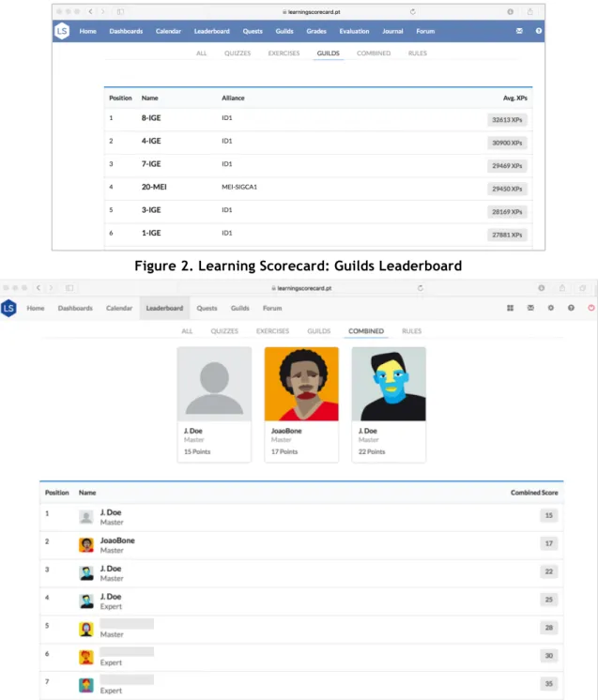The height and width of the screenshot is (700, 598).
Task: Open Journal in the upper blue navbar
Action: [x=392, y=31]
